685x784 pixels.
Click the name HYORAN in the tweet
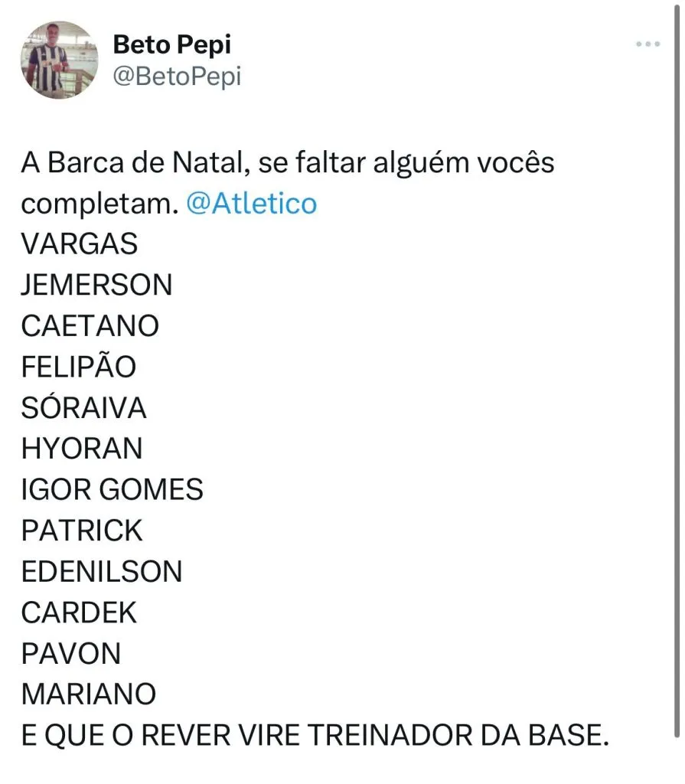pyautogui.click(x=82, y=449)
